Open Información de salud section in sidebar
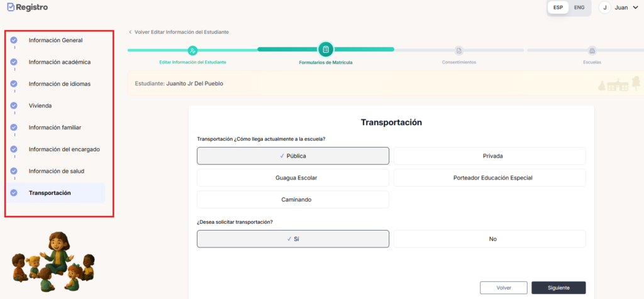Screen dimensions: 644x299 tap(56, 171)
